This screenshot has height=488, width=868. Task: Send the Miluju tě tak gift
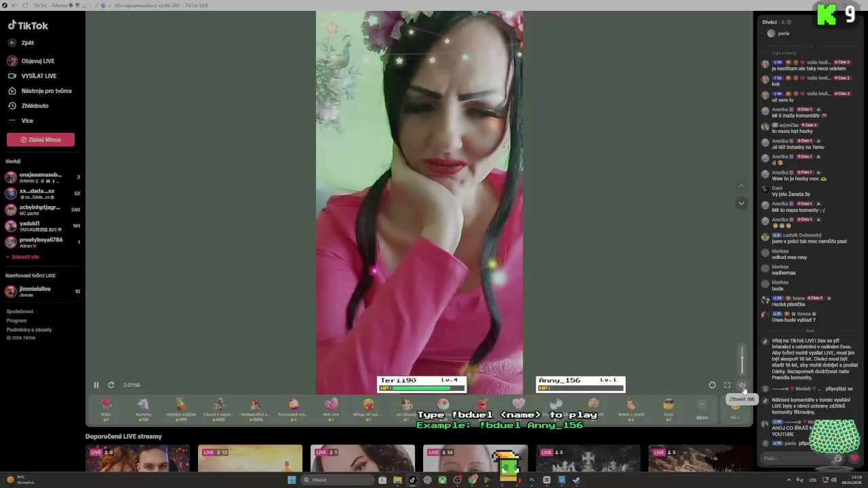[368, 409]
